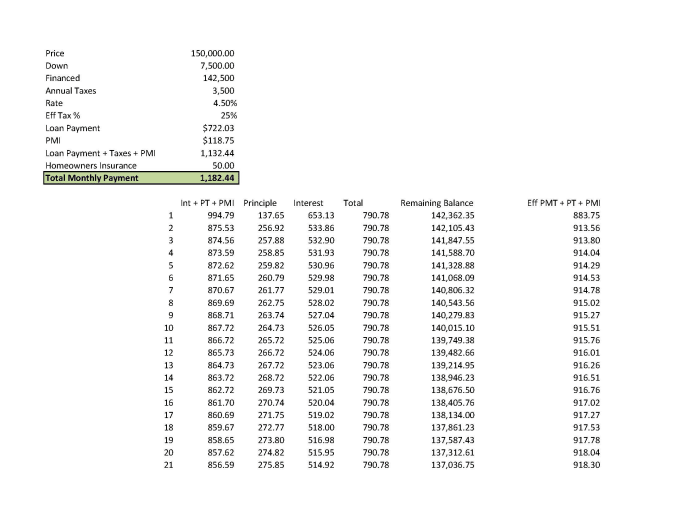Click the Eff PMT + PT + PMI header
The width and height of the screenshot is (680, 526).
pyautogui.click(x=564, y=203)
